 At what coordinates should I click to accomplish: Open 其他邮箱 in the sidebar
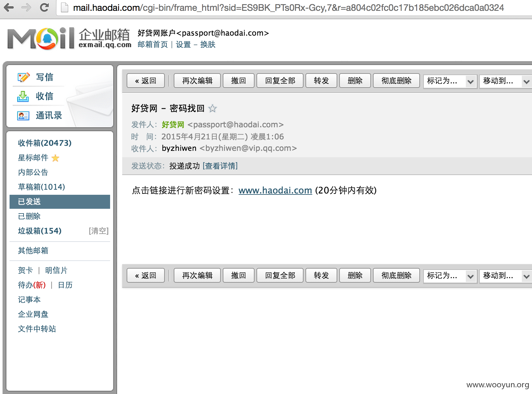coord(33,251)
